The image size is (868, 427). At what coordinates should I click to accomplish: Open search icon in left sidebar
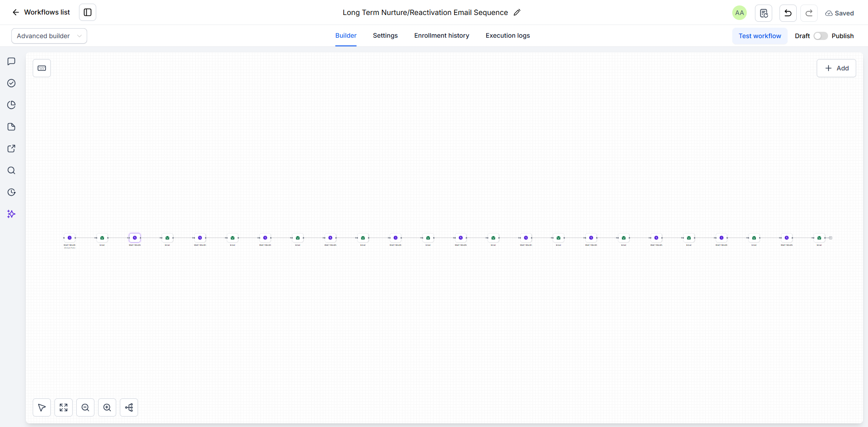(12, 170)
